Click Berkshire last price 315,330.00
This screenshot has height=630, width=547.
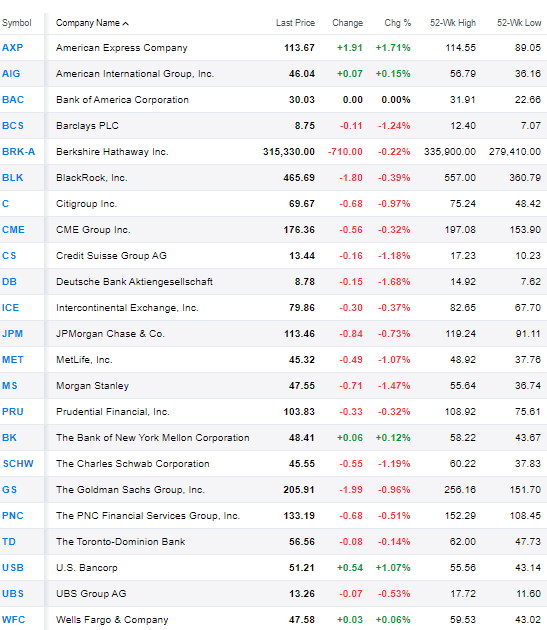click(289, 151)
